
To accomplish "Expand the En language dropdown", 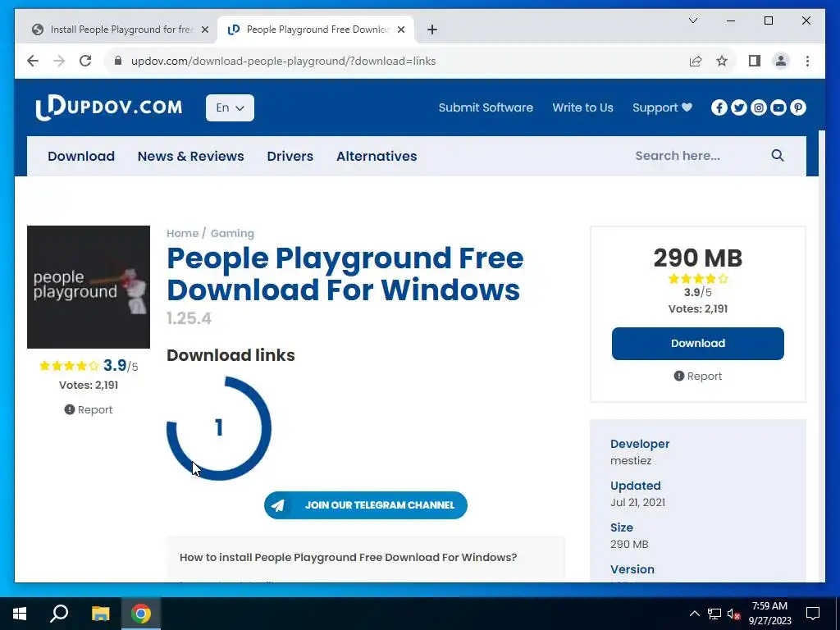I will coord(230,107).
